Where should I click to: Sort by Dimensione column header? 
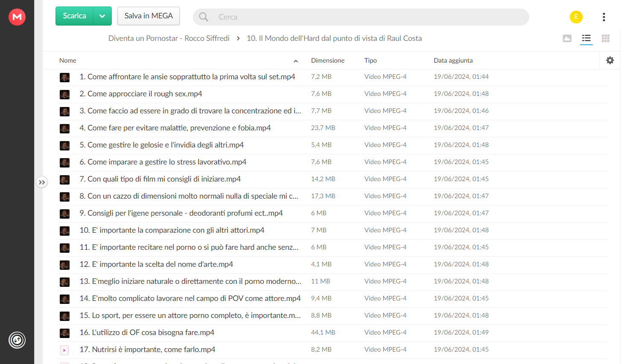tap(328, 61)
